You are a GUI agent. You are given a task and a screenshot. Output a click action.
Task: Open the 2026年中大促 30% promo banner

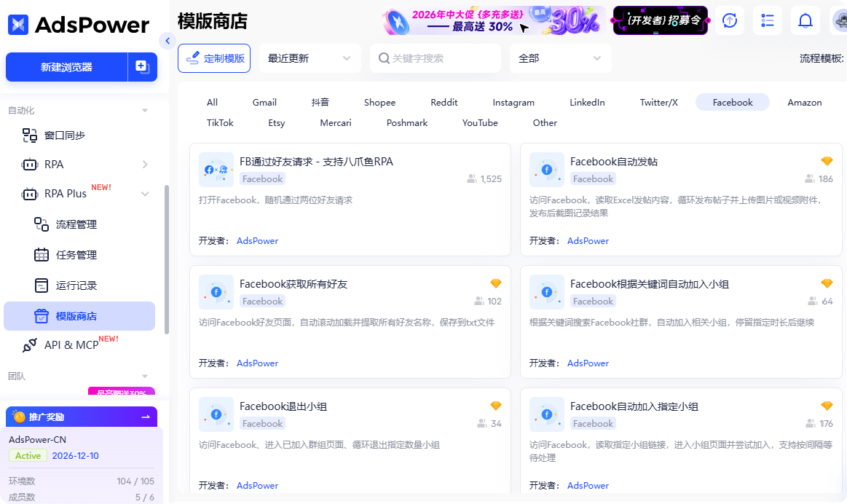pyautogui.click(x=494, y=20)
